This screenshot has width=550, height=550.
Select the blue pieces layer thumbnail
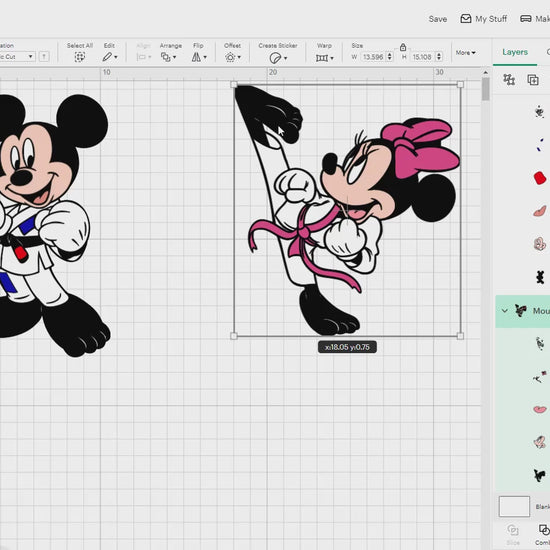point(539,145)
